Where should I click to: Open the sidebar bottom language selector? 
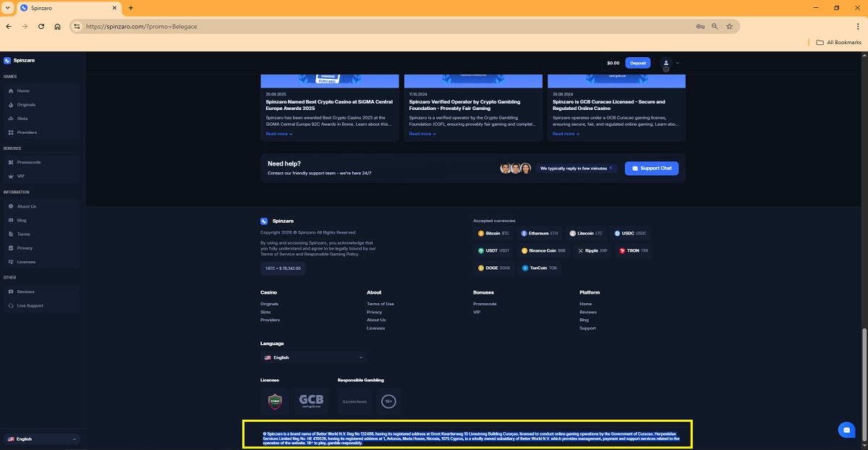41,439
